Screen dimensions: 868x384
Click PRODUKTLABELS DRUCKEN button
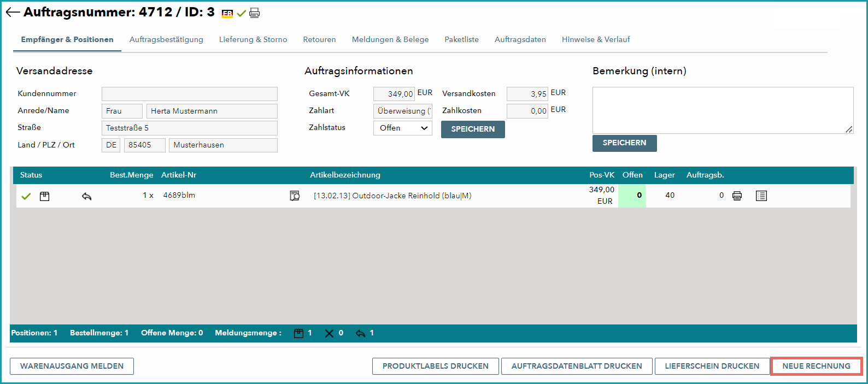point(436,366)
